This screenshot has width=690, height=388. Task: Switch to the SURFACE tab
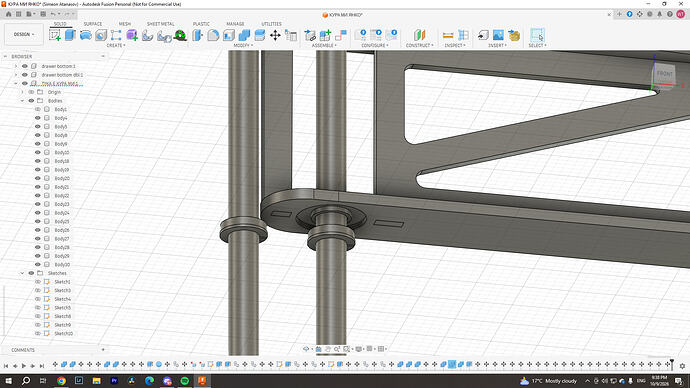[x=93, y=24]
